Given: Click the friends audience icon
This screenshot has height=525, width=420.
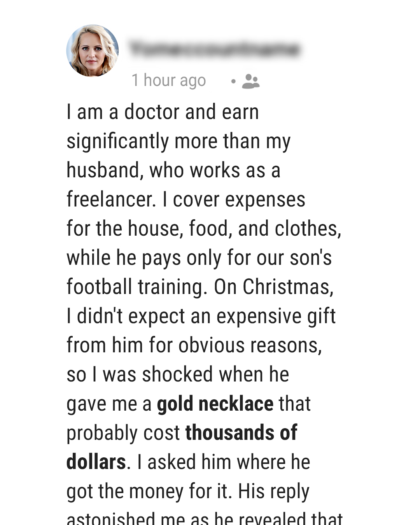Looking at the screenshot, I should [x=250, y=81].
